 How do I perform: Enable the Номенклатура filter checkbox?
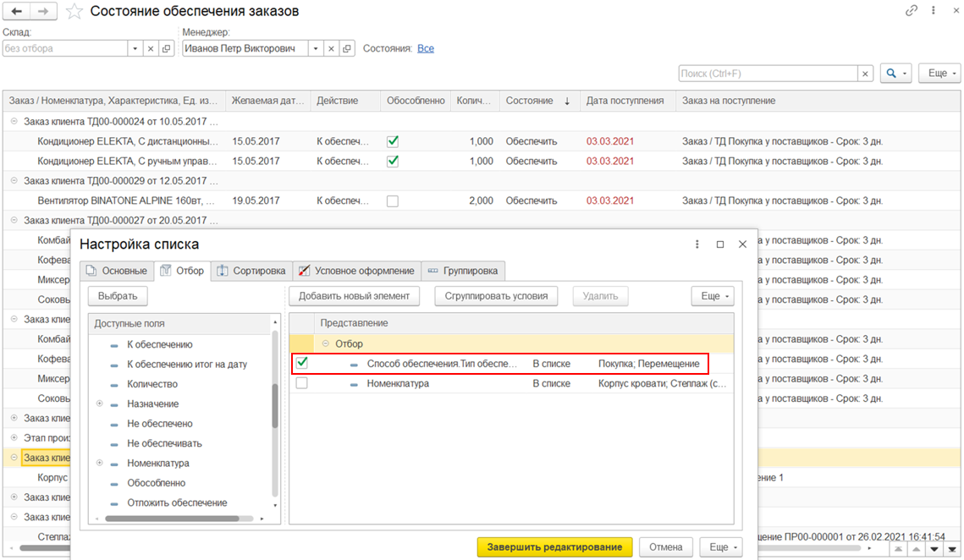(301, 383)
